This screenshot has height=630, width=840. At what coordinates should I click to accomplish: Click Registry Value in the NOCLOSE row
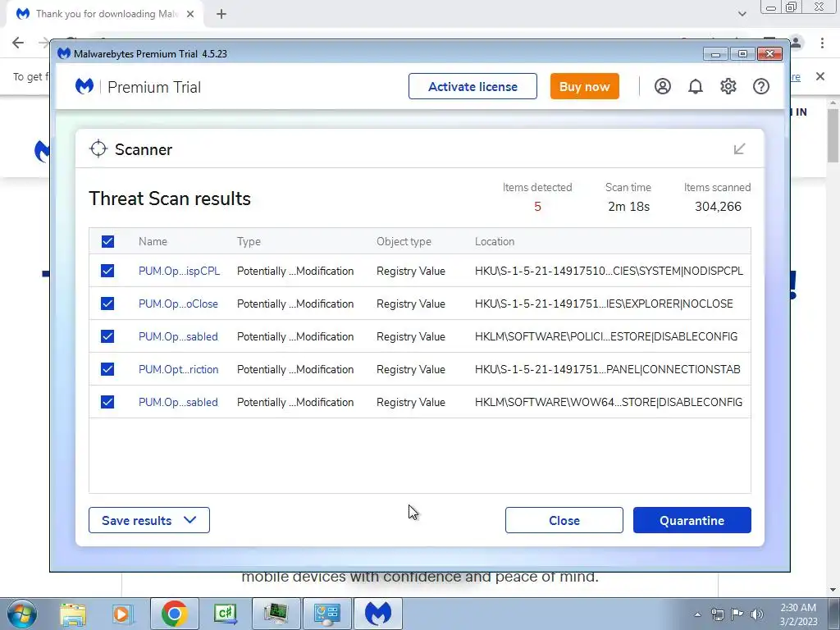point(410,304)
